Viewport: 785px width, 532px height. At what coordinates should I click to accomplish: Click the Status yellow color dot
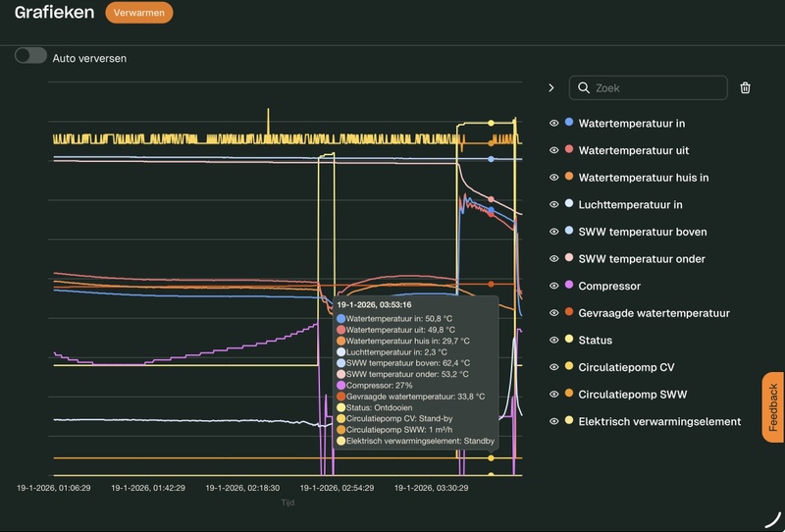coord(569,340)
